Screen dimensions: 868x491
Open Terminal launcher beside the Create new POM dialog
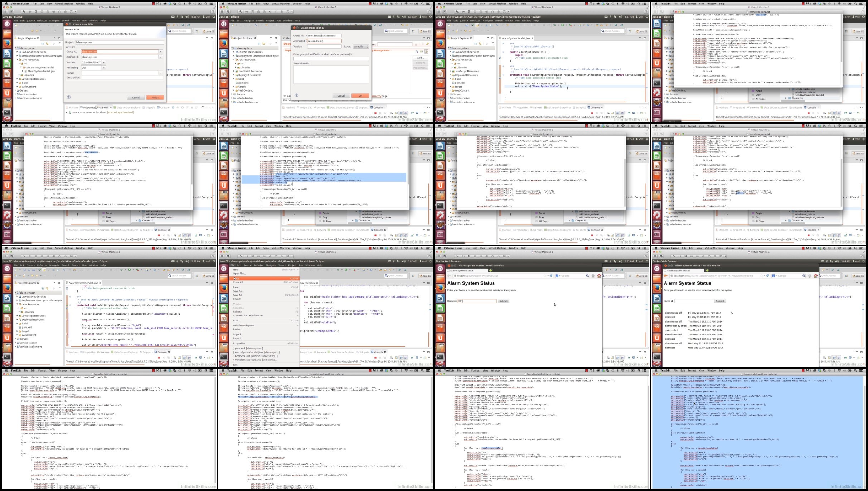click(x=7, y=112)
